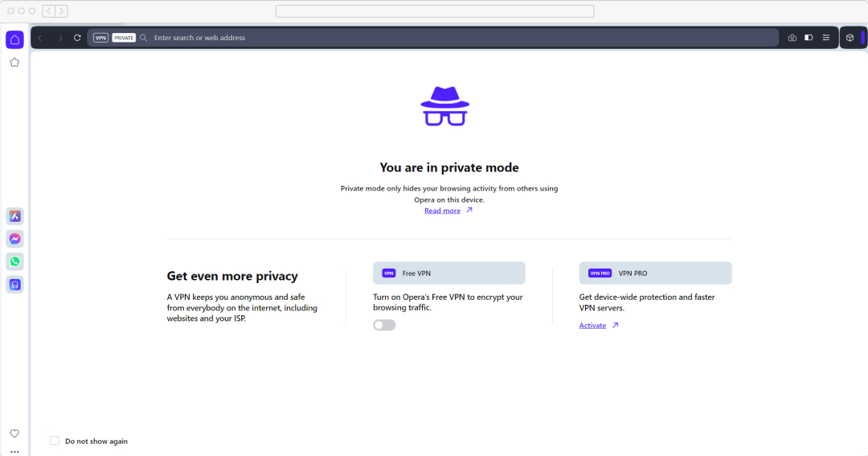The width and height of the screenshot is (868, 456).
Task: Click the arrow icon beside Read more
Action: pyautogui.click(x=469, y=210)
